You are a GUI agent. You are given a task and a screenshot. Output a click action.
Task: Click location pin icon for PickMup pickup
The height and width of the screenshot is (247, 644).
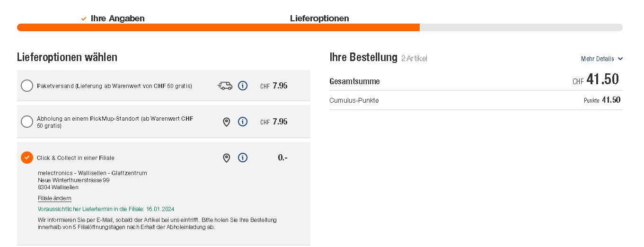pyautogui.click(x=226, y=122)
